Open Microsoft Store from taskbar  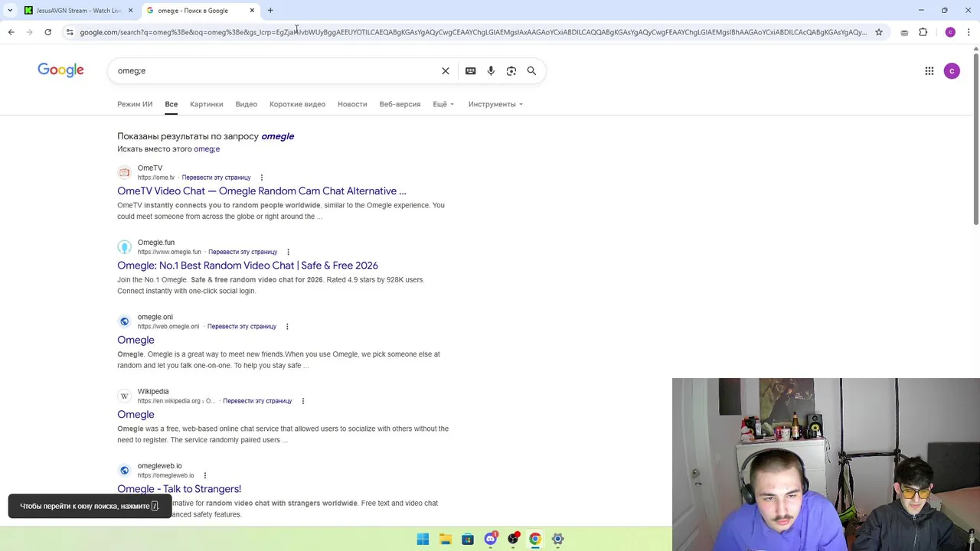[468, 540]
